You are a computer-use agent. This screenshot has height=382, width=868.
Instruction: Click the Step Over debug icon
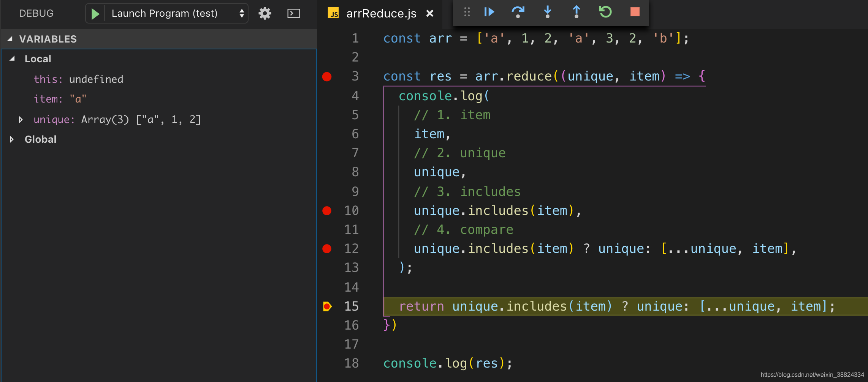(x=518, y=12)
